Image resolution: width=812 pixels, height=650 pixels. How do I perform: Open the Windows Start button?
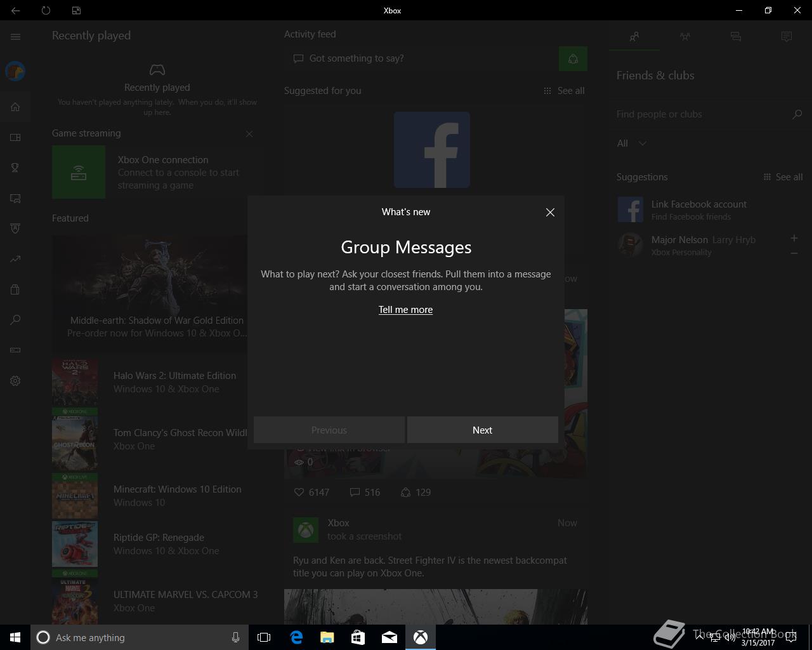click(x=15, y=637)
